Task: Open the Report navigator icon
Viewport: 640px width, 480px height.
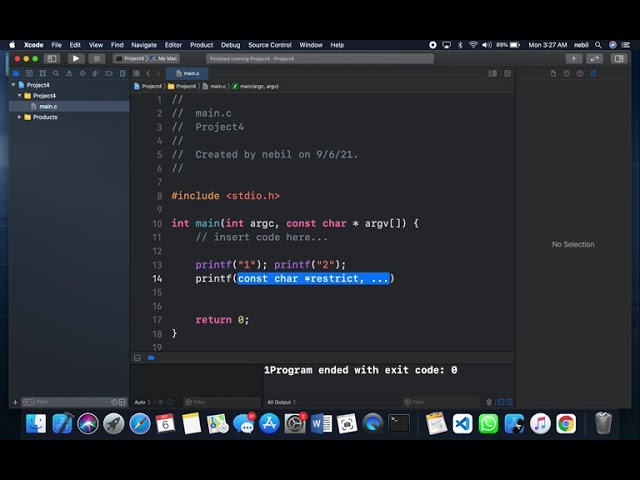Action: pos(122,73)
